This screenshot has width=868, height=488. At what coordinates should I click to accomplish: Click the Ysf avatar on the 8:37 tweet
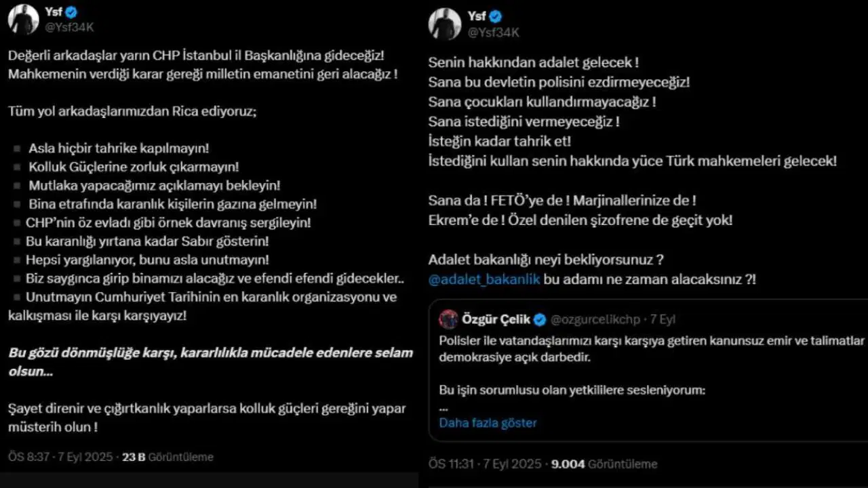pos(23,19)
